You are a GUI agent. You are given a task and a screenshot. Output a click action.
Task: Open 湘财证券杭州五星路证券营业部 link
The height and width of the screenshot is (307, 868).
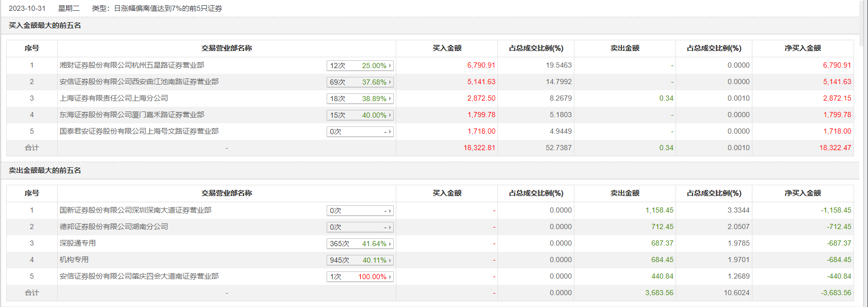[x=132, y=65]
